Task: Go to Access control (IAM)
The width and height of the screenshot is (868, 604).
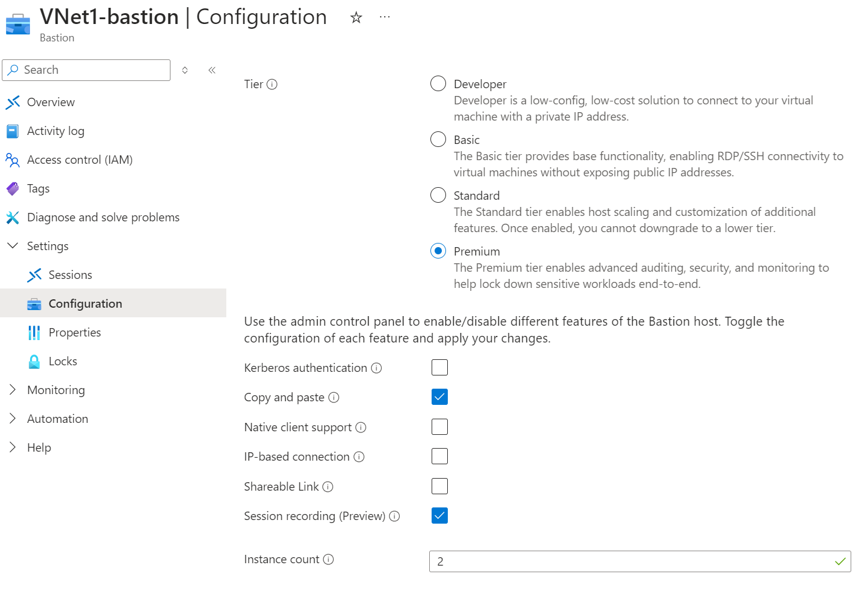Action: click(79, 160)
